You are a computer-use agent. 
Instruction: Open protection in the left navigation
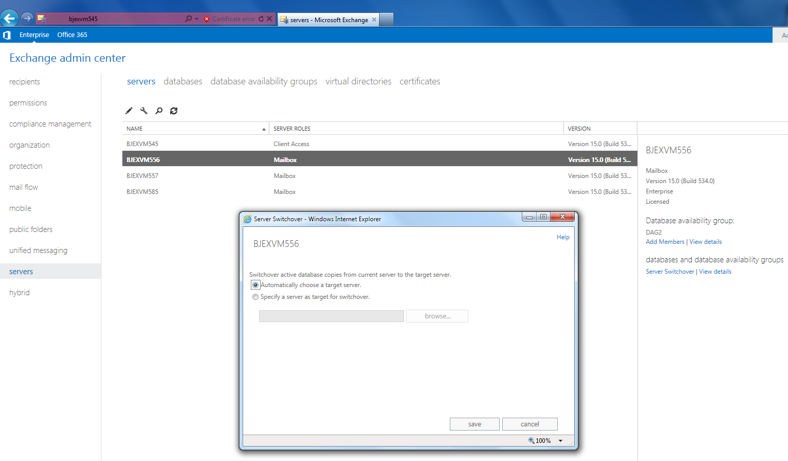[26, 166]
